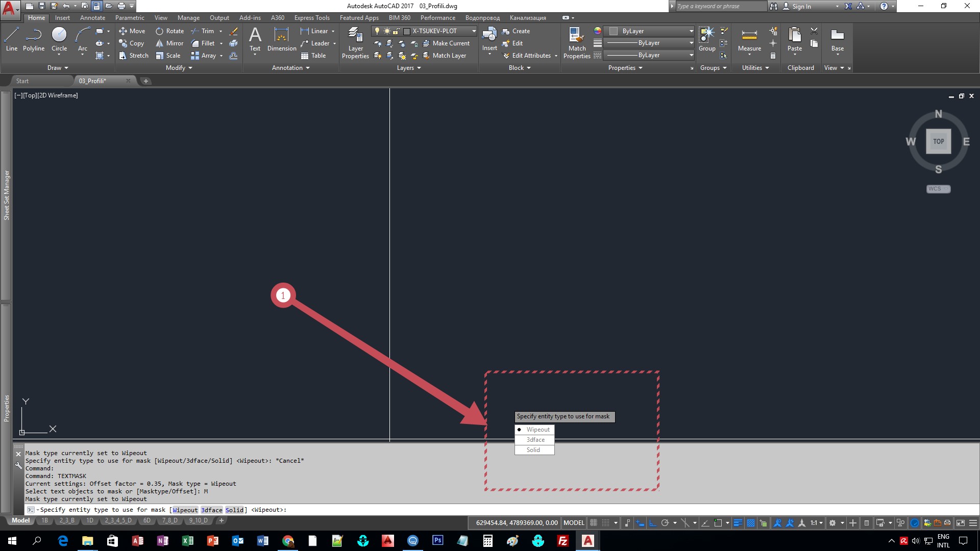Select the Line tool
Viewport: 980px width, 551px height.
12,39
